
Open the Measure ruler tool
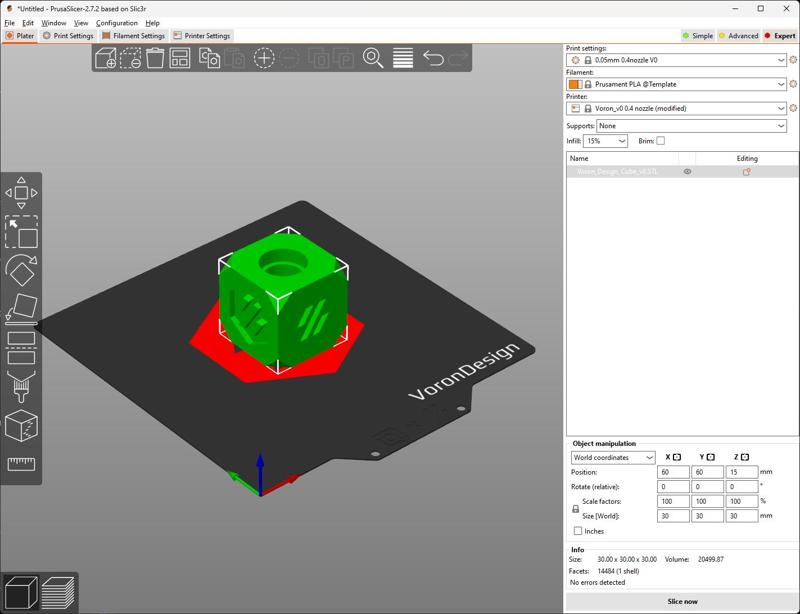21,464
